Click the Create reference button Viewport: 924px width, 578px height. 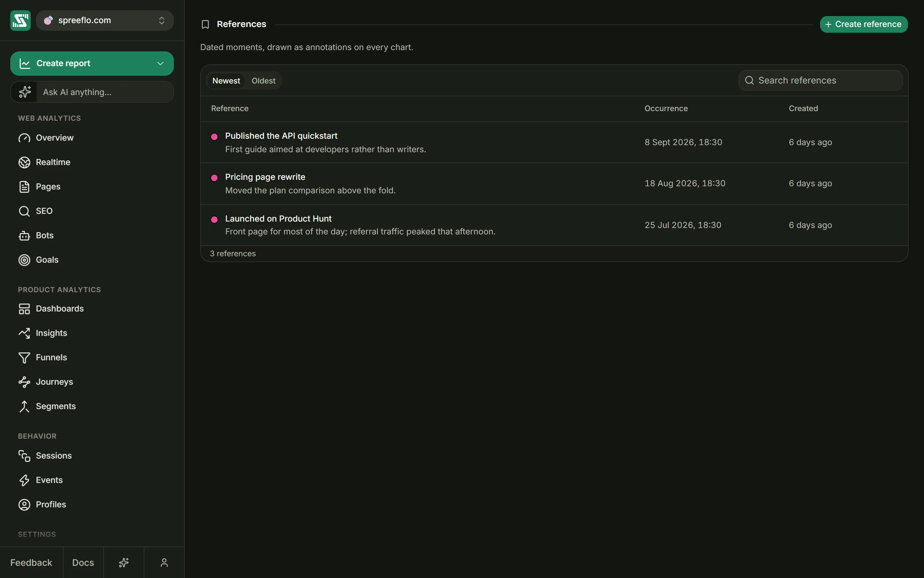coord(864,24)
